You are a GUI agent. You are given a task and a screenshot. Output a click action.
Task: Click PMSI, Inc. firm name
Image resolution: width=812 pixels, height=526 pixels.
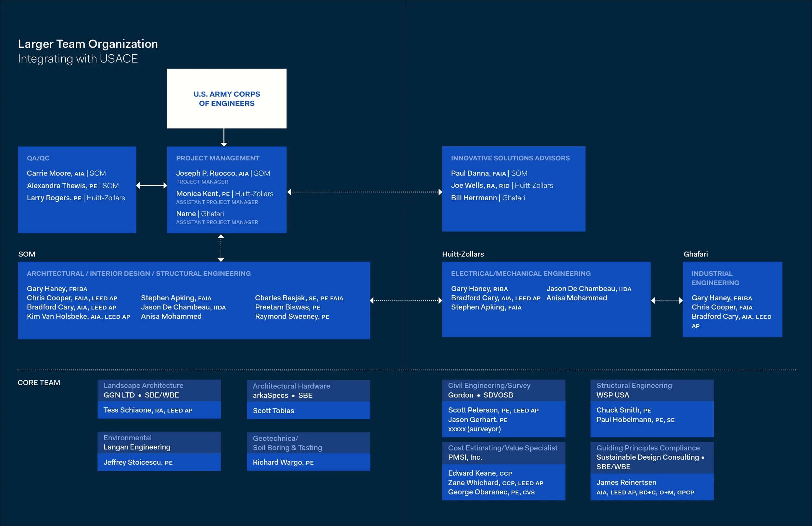(465, 457)
